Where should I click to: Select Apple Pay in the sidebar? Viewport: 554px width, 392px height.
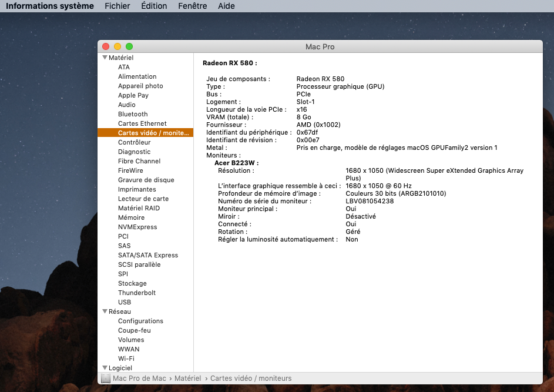pyautogui.click(x=133, y=95)
